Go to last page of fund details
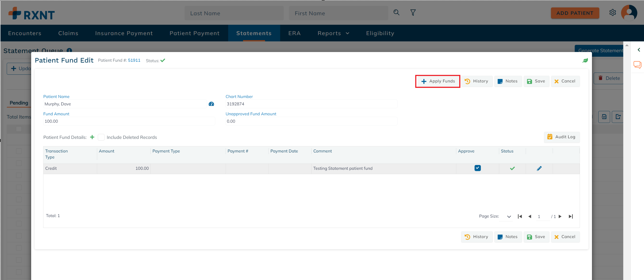Image resolution: width=644 pixels, height=280 pixels. click(571, 216)
